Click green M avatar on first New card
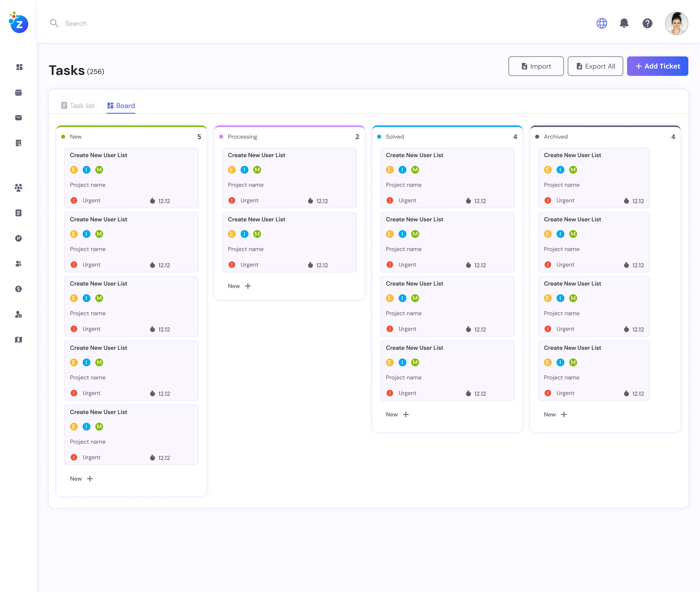The height and width of the screenshot is (592, 700). pos(99,170)
